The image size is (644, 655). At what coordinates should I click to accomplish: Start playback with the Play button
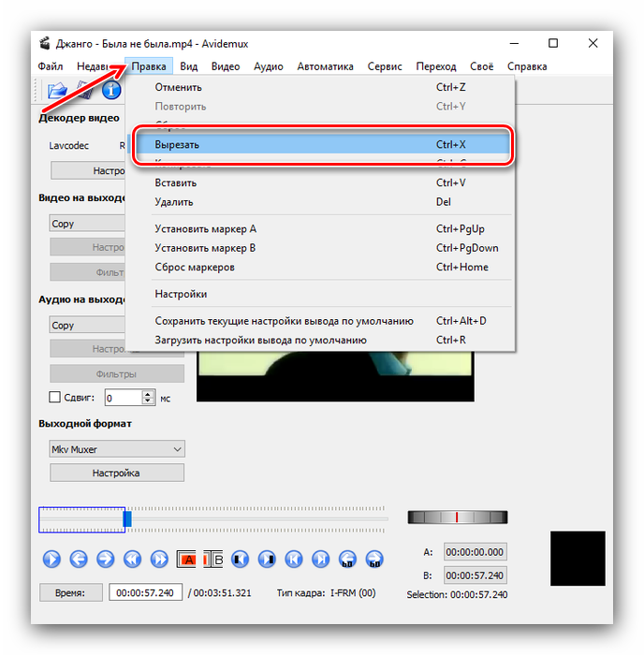pos(51,560)
